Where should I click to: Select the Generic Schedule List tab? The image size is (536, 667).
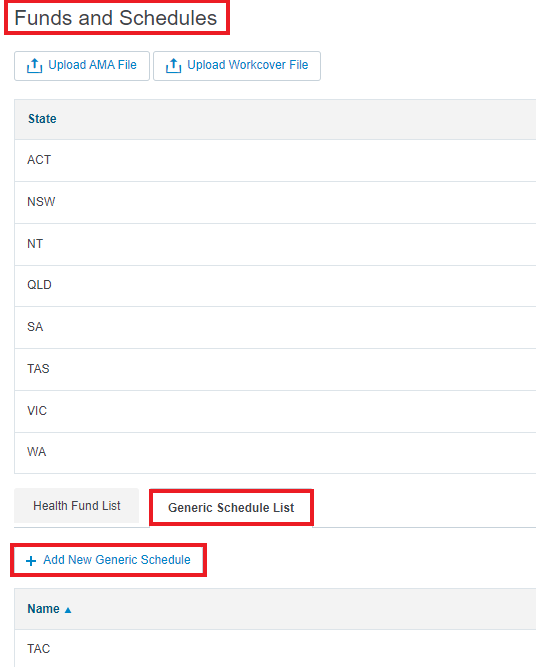[x=231, y=507]
